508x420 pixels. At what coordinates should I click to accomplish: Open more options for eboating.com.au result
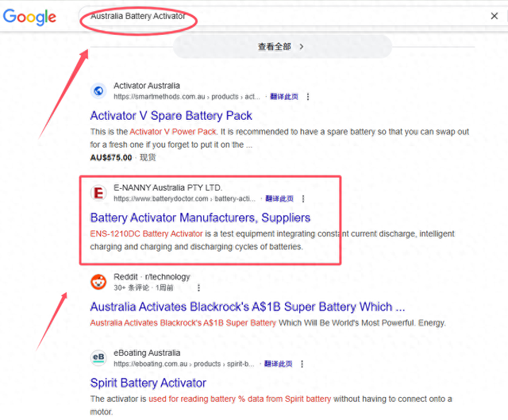[302, 364]
